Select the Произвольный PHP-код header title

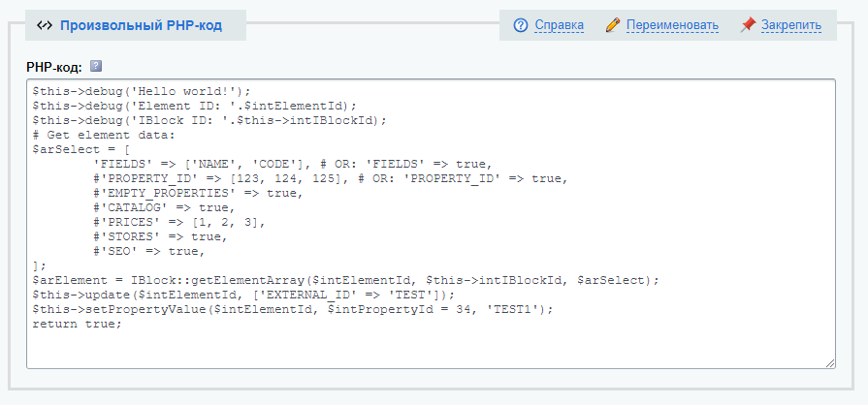(x=141, y=25)
